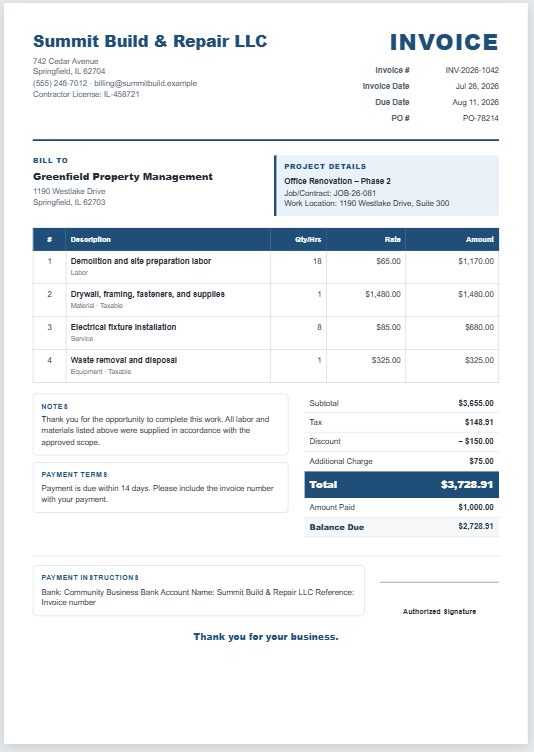Select Drywall, framing, fasteners, and supplies item
The width and height of the screenshot is (534, 752).
[148, 294]
